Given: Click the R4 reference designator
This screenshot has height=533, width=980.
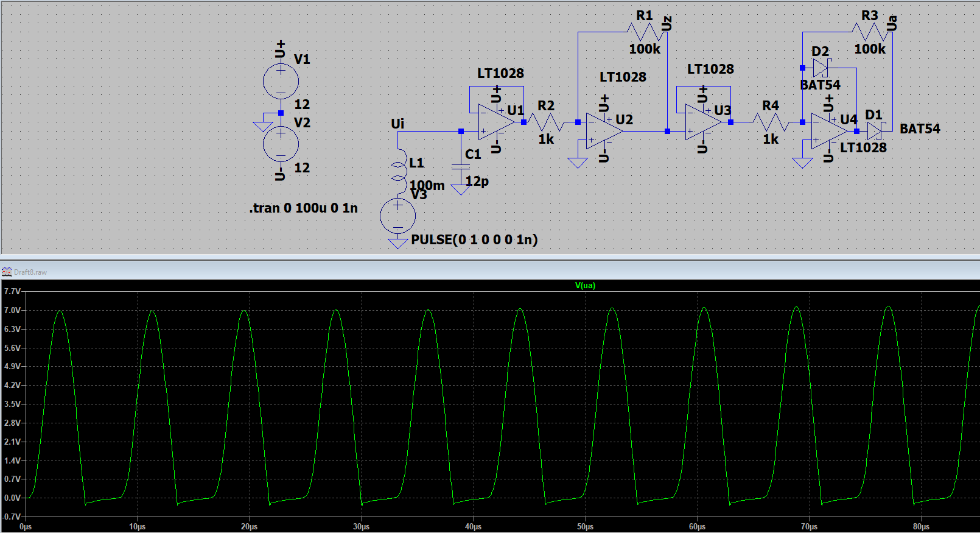Looking at the screenshot, I should (x=771, y=106).
